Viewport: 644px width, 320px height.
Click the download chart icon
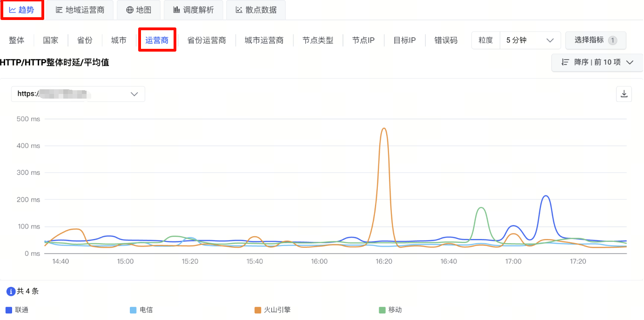click(624, 93)
